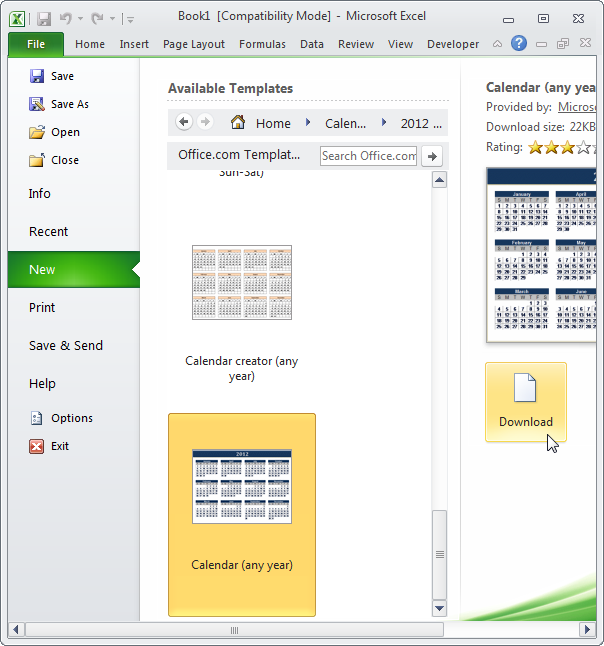Screen dimensions: 604x646
Task: Switch to the Insert ribbon tab
Action: pos(134,44)
